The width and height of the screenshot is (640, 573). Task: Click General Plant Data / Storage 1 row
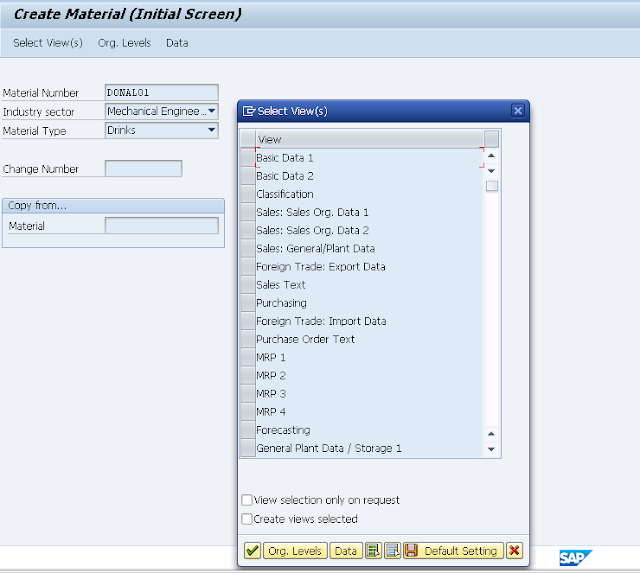(x=369, y=448)
